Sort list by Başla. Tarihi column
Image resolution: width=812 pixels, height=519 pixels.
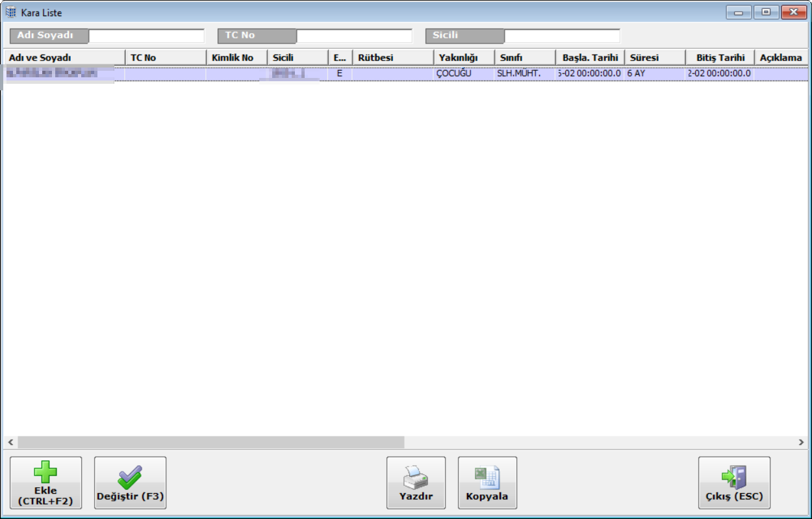coord(590,58)
